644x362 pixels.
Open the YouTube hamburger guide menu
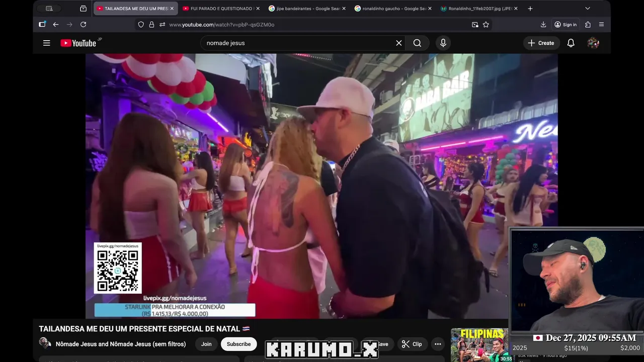point(47,43)
